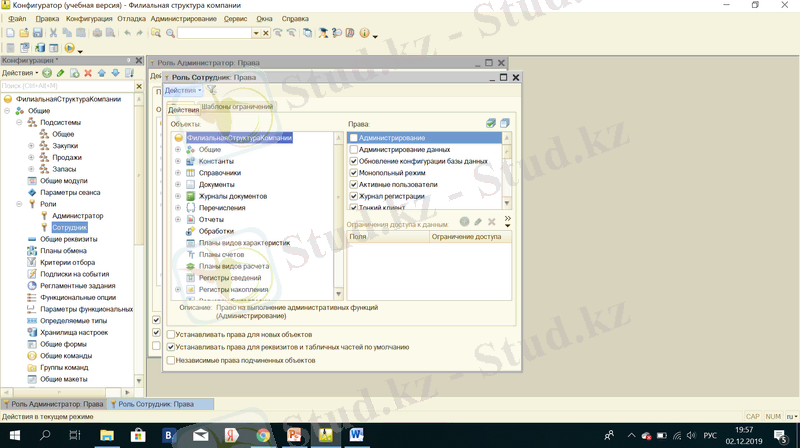Click the filter funnel icon in role window
Image resolution: width=800 pixels, height=448 pixels.
(211, 91)
